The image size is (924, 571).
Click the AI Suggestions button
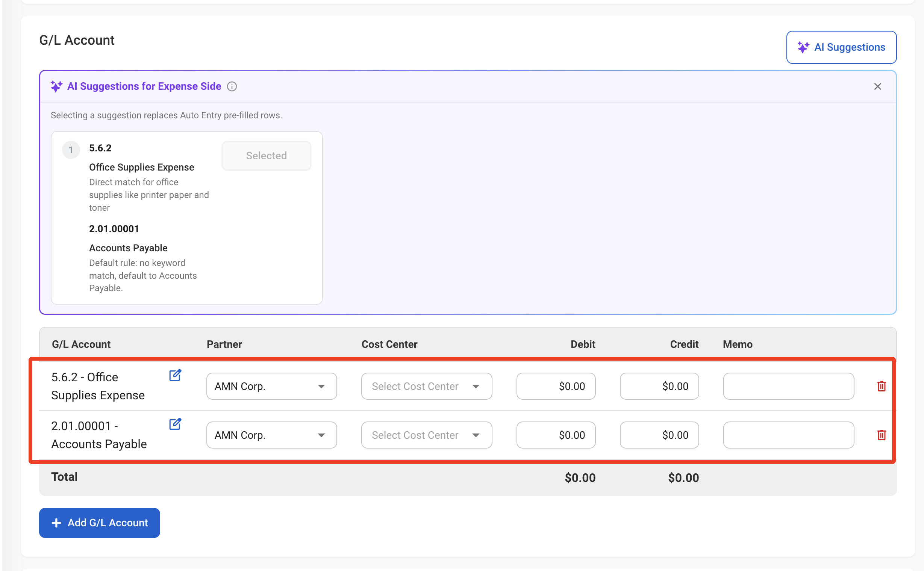tap(841, 47)
